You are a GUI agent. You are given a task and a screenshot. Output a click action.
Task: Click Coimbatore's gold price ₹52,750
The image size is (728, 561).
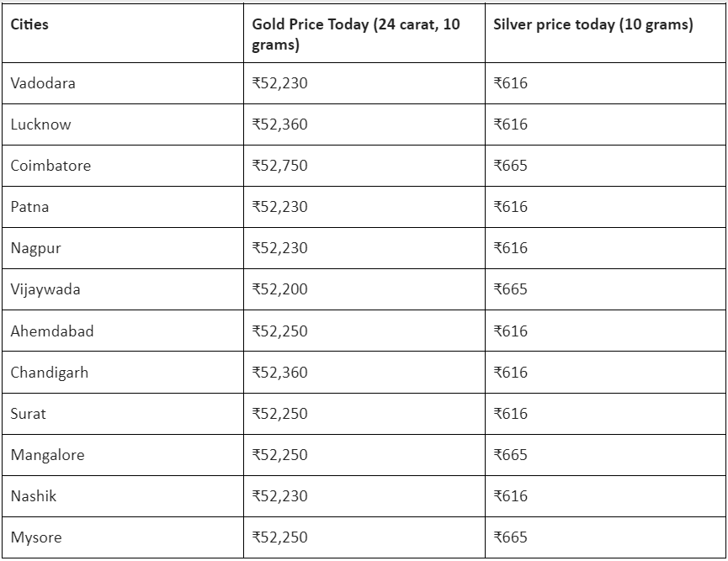click(279, 166)
